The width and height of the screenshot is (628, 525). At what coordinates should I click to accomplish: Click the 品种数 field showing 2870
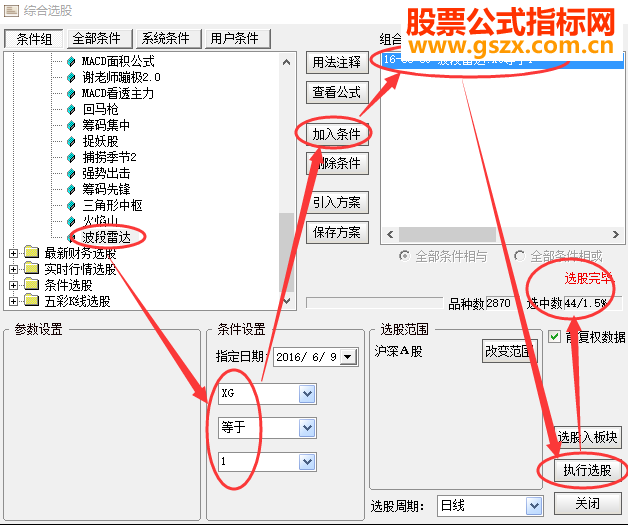(503, 303)
